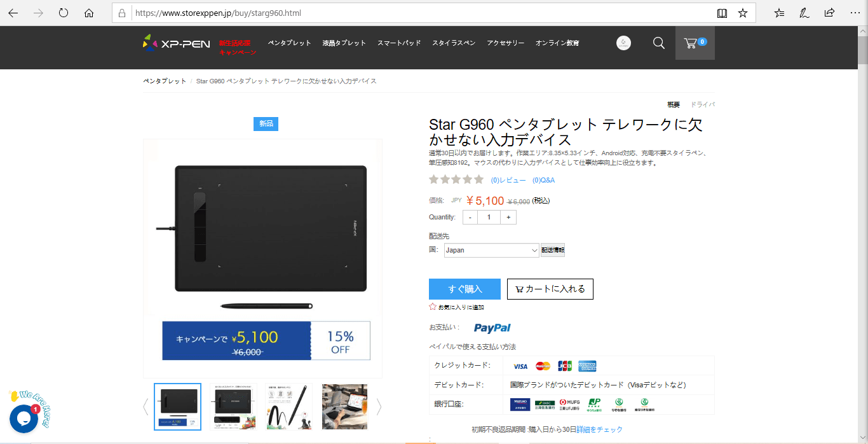Open site search magnifier icon

659,43
